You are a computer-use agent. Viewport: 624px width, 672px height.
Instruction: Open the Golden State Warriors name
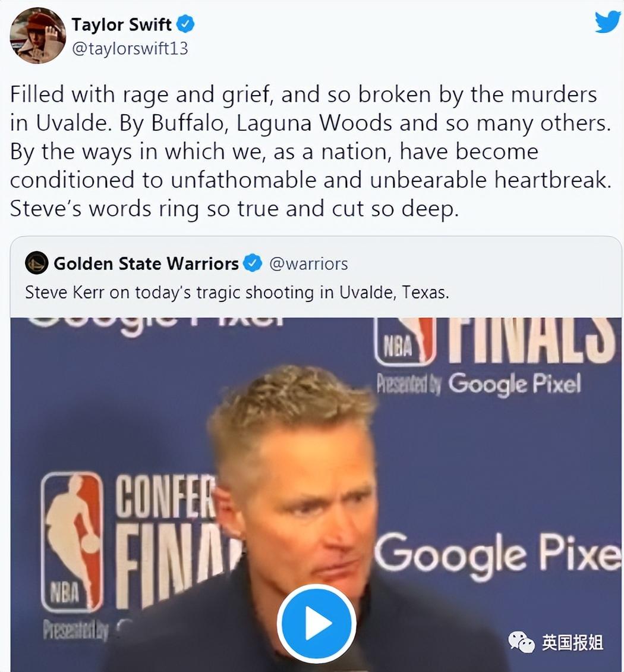[x=146, y=263]
